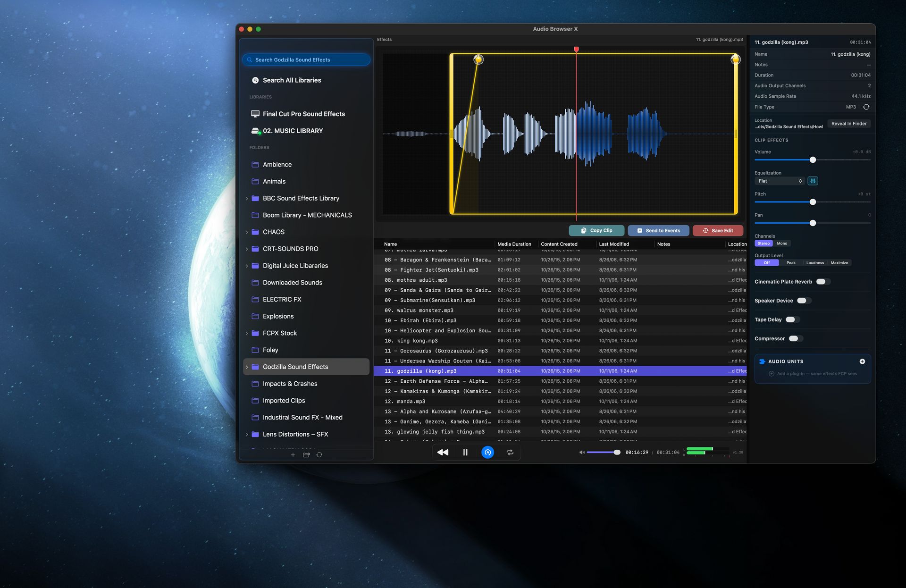
Task: Click Reveal In Finder button
Action: (849, 124)
